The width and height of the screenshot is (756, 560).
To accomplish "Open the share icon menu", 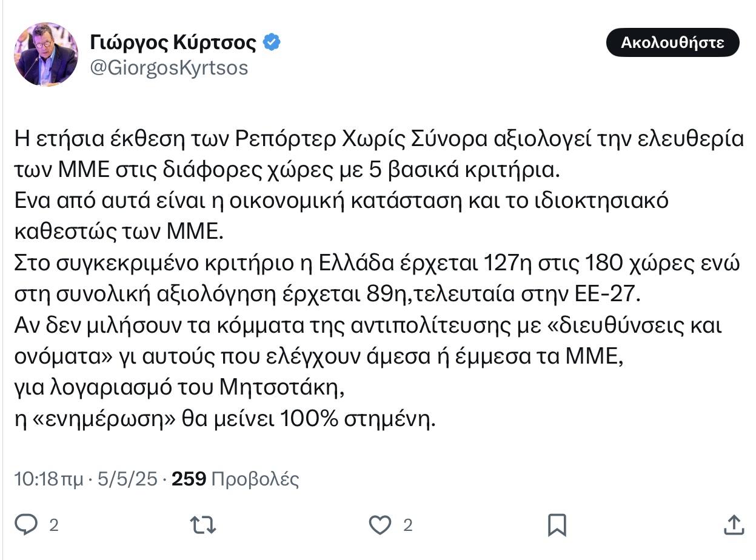I will tap(733, 524).
